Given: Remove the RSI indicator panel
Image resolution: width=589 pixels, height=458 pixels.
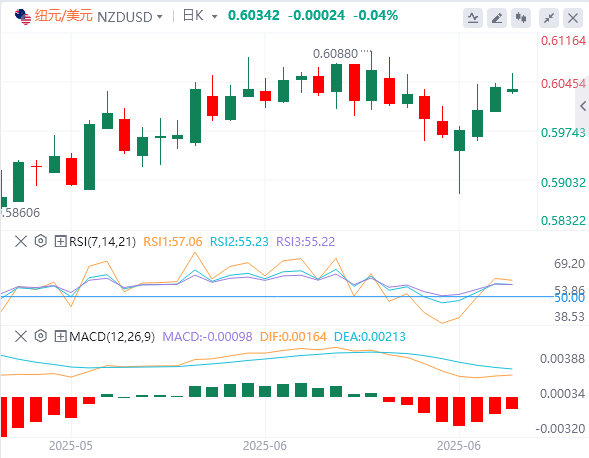Looking at the screenshot, I should click(21, 241).
